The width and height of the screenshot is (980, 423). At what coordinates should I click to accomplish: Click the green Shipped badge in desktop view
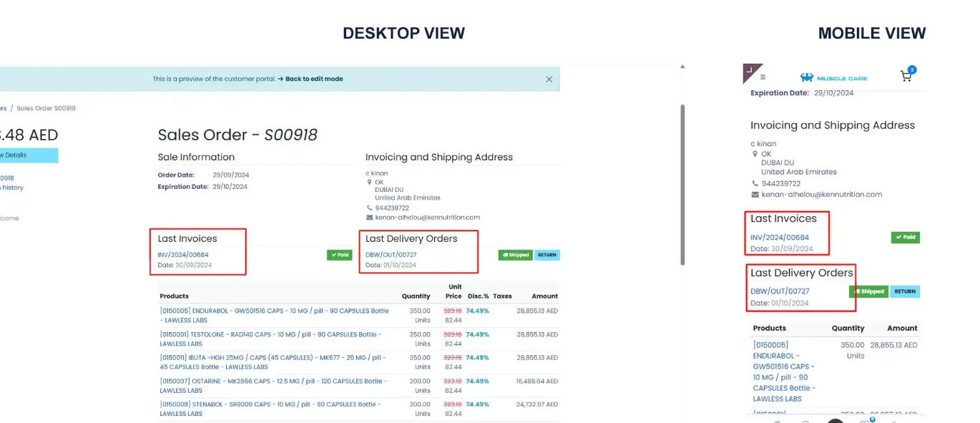pos(515,255)
